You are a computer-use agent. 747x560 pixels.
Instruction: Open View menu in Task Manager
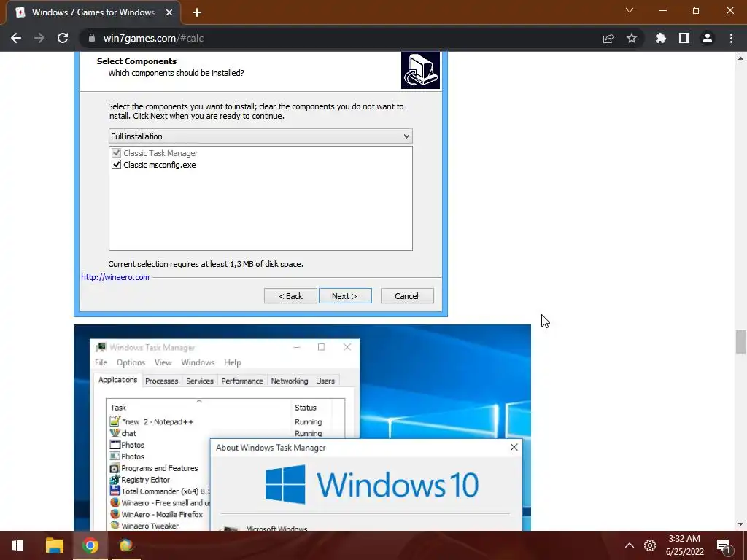point(163,362)
